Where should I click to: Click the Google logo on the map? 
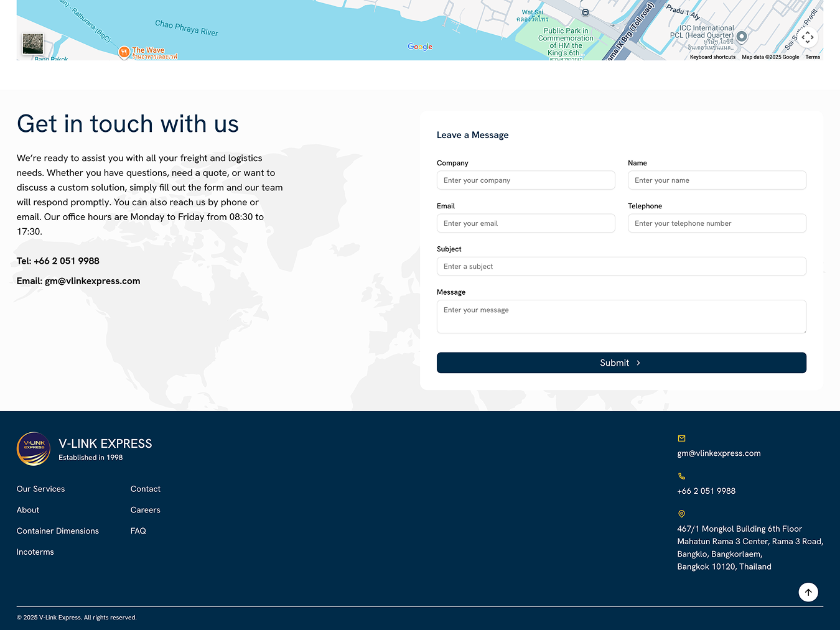420,47
